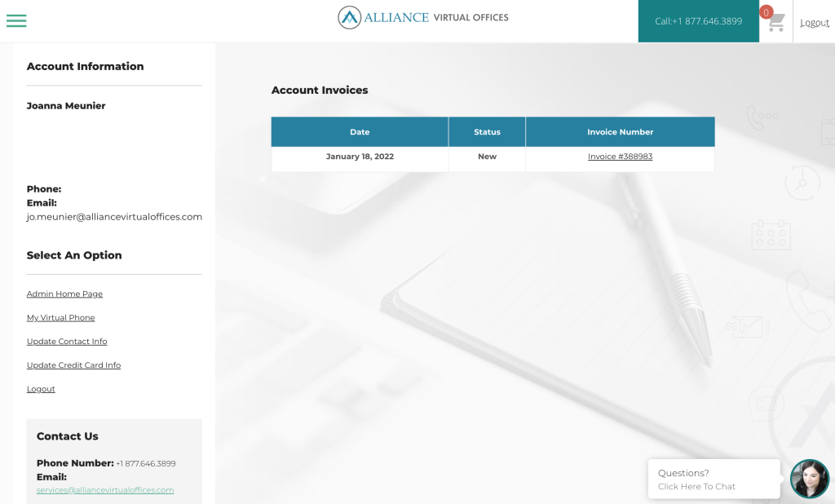835x504 pixels.
Task: Click the Invoice Number column header
Action: [x=620, y=131]
